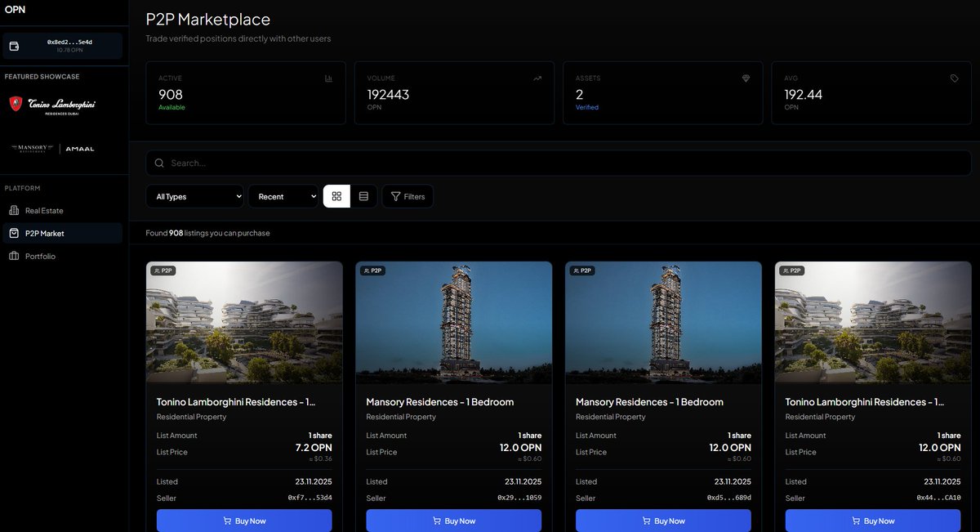This screenshot has width=980, height=532.
Task: Open Mansory Amaal featured showcase logo
Action: pos(52,148)
